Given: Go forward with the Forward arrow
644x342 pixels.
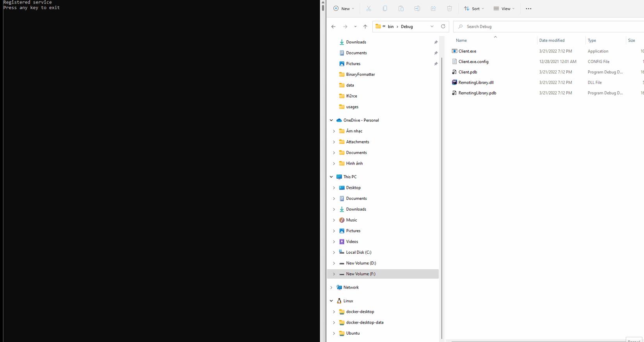Looking at the screenshot, I should 345,27.
